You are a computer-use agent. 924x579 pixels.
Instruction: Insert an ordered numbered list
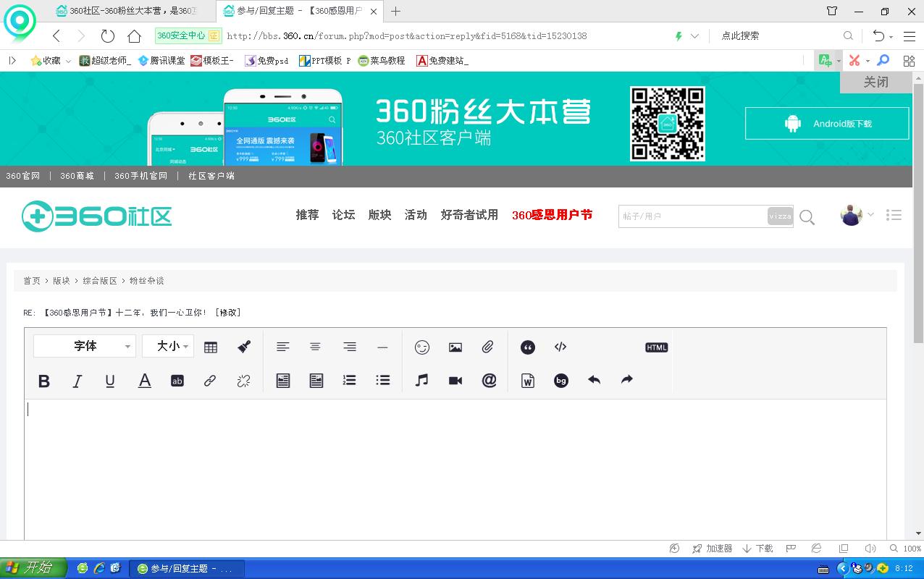(x=350, y=380)
